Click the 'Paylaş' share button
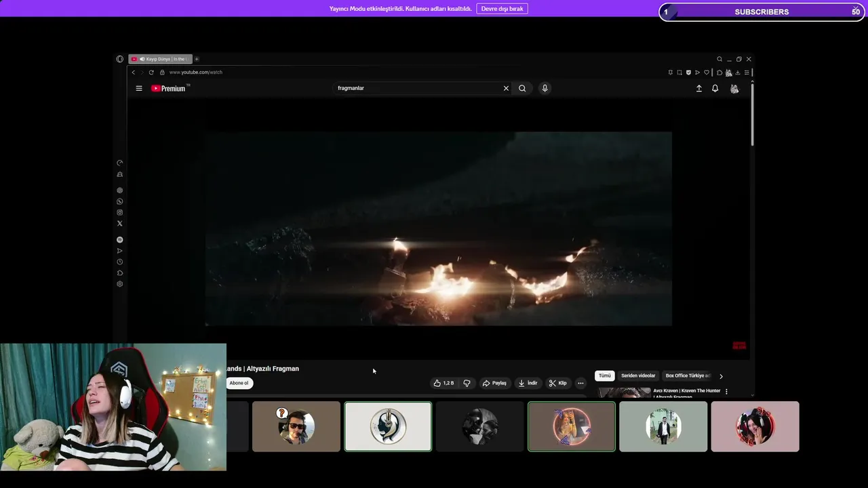868x488 pixels. click(x=494, y=383)
